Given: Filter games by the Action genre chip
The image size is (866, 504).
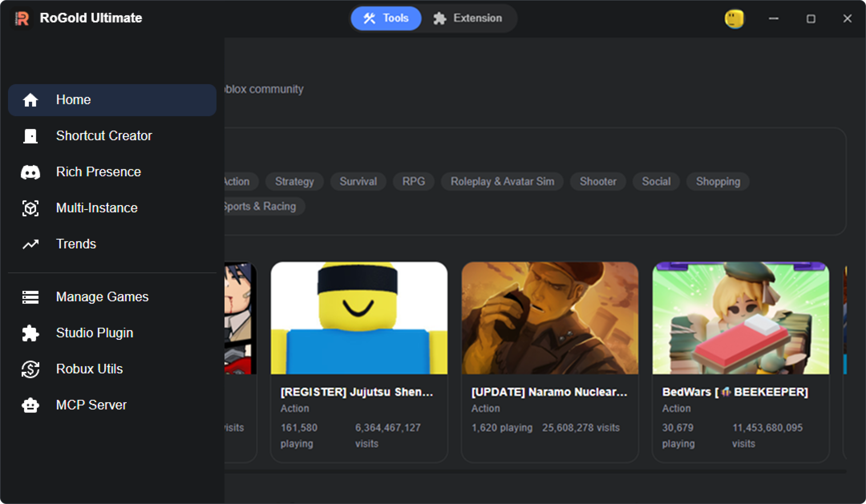Looking at the screenshot, I should [241, 181].
